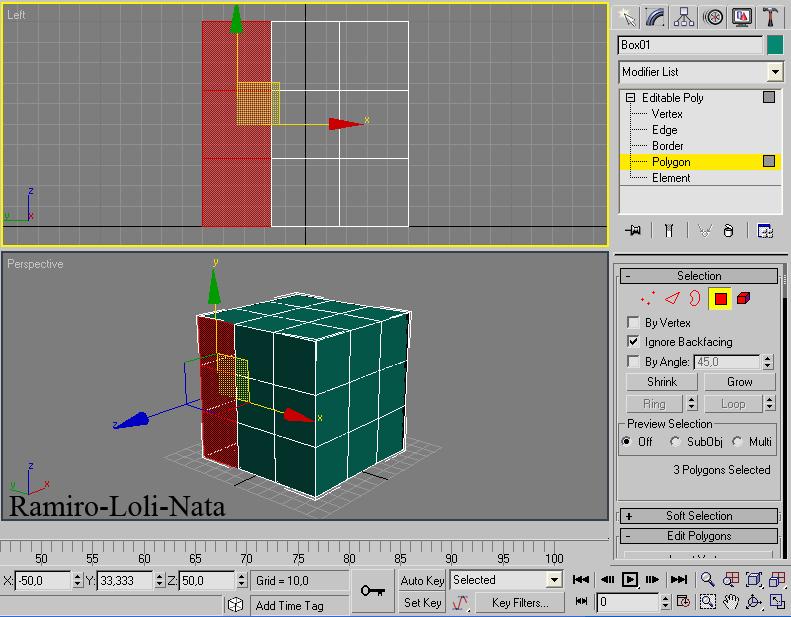Go to End of animation
791x617 pixels.
coord(679,580)
